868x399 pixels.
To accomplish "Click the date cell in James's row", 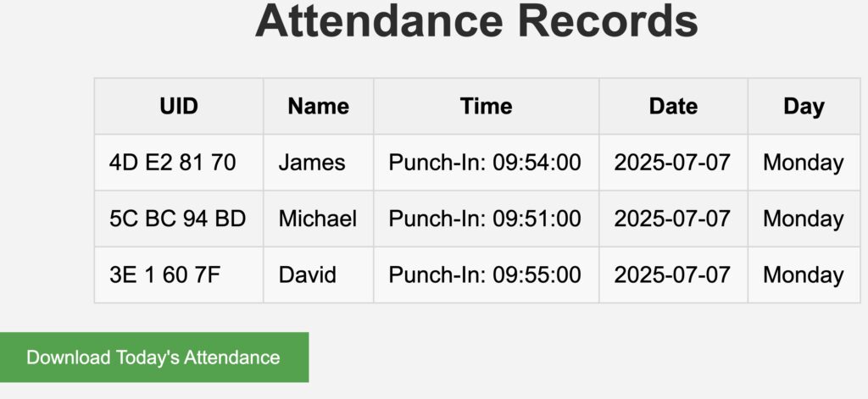I will pos(672,163).
